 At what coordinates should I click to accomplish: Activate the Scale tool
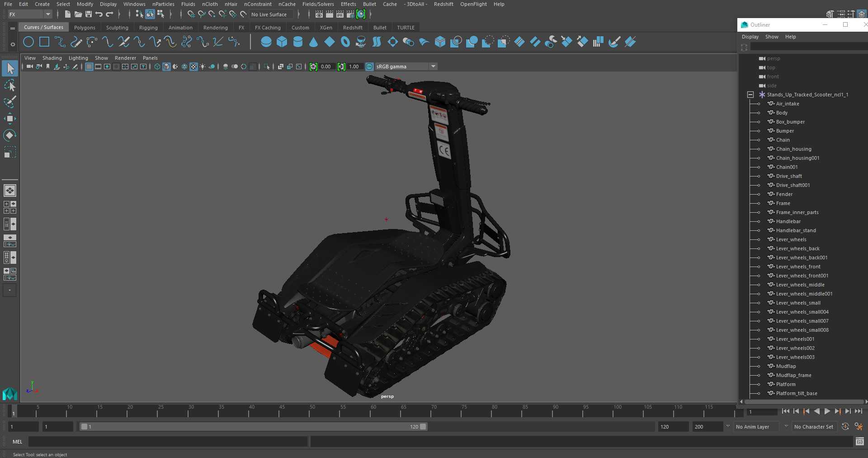click(10, 152)
